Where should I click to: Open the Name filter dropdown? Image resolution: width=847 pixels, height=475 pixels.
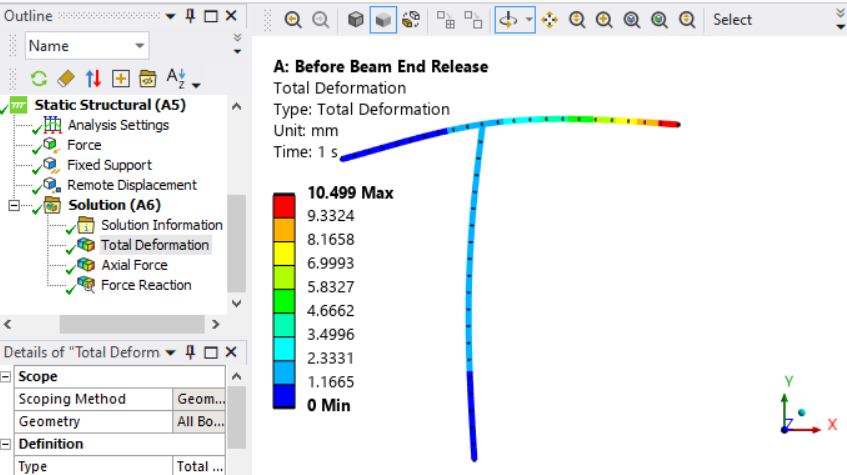coord(87,46)
